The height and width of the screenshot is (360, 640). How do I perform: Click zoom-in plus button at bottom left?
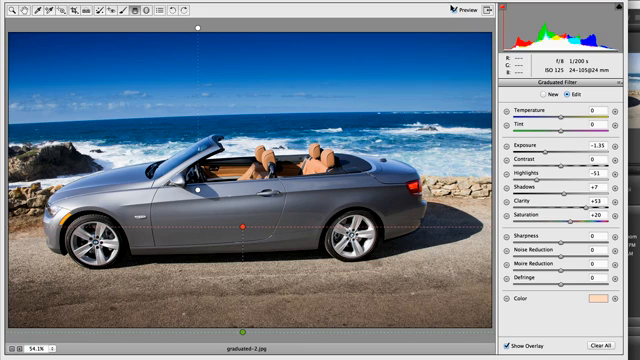tap(19, 349)
